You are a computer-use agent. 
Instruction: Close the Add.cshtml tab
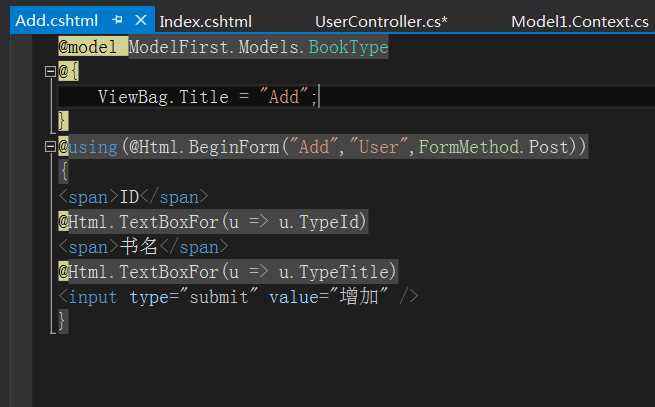coord(139,20)
